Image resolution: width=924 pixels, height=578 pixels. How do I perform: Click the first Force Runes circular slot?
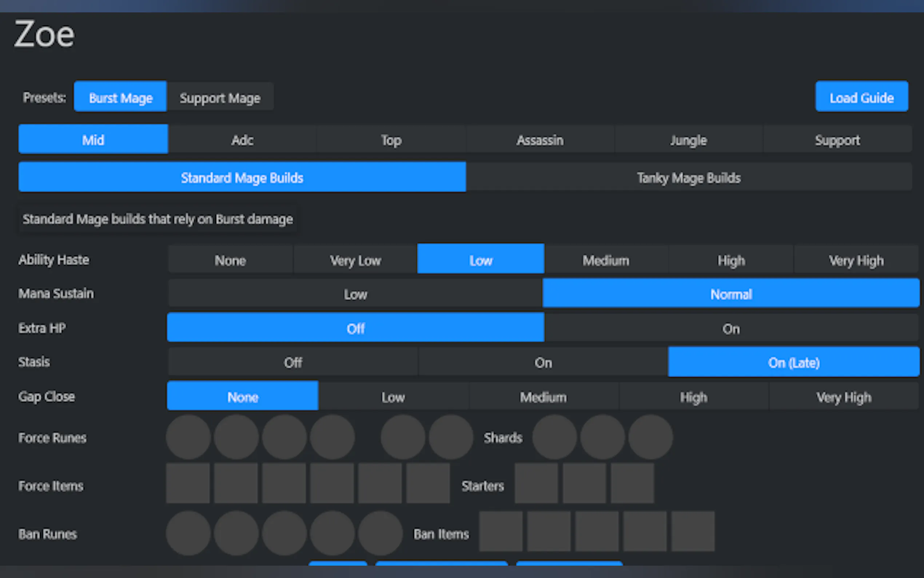pos(188,437)
